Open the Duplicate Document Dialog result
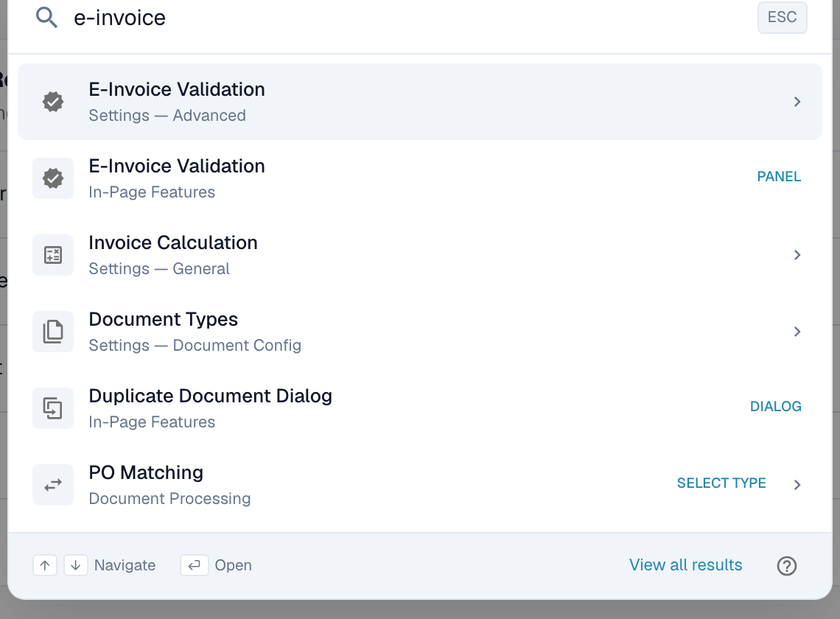This screenshot has width=840, height=619. click(x=420, y=408)
